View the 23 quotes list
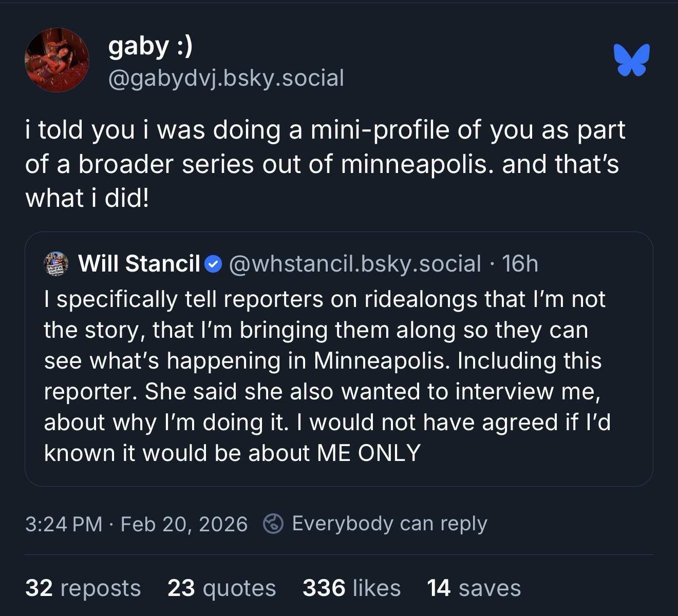Viewport: 678px width, 616px height. (x=221, y=588)
